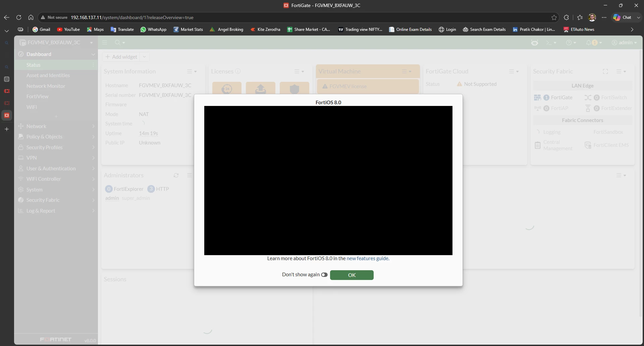Open the Gmail bookmark

41,30
